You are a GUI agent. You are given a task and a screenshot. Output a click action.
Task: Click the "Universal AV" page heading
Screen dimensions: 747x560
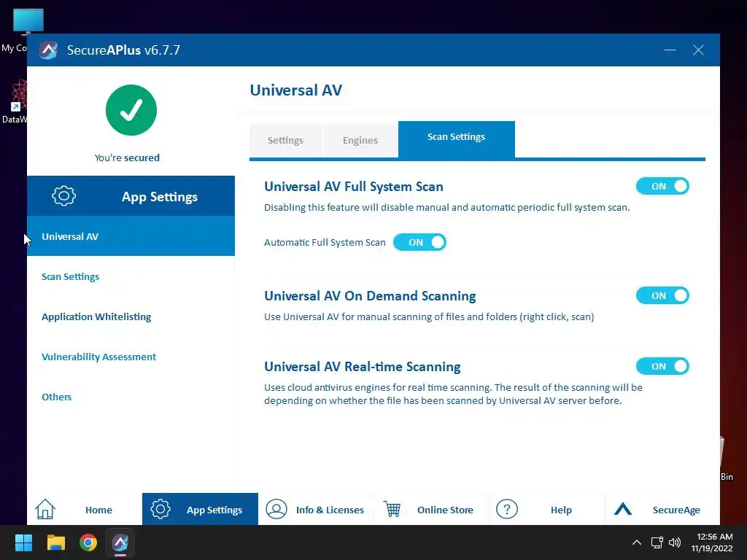tap(296, 90)
